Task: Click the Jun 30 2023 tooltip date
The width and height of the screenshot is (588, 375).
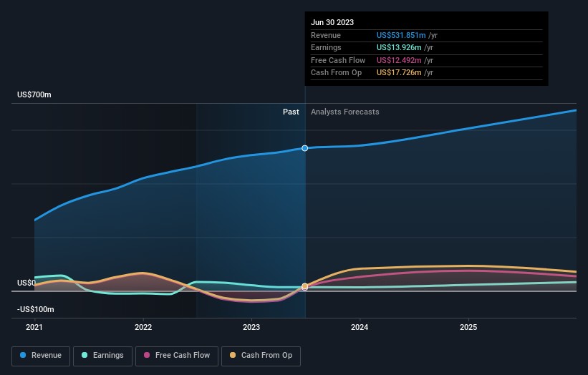Action: (x=332, y=22)
